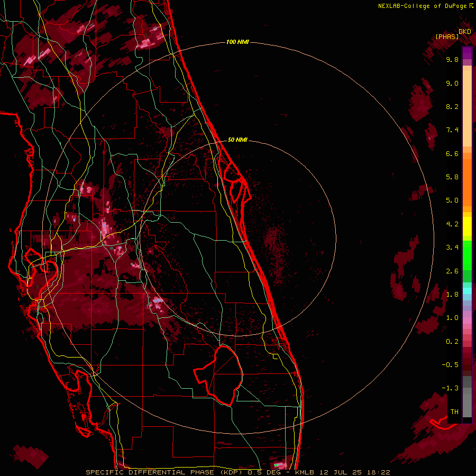Click the 1.8 value on the legend
Image resolution: width=476 pixels, height=476 pixels.
[452, 295]
